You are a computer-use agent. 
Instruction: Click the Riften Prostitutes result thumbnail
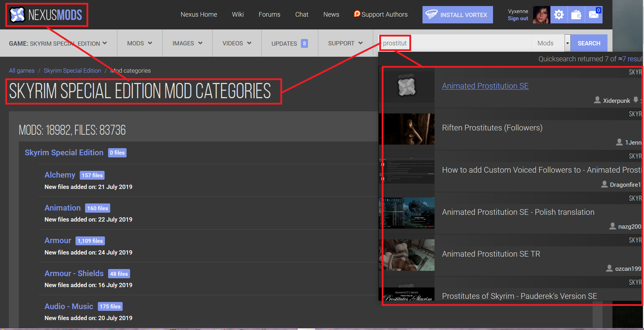coord(407,129)
